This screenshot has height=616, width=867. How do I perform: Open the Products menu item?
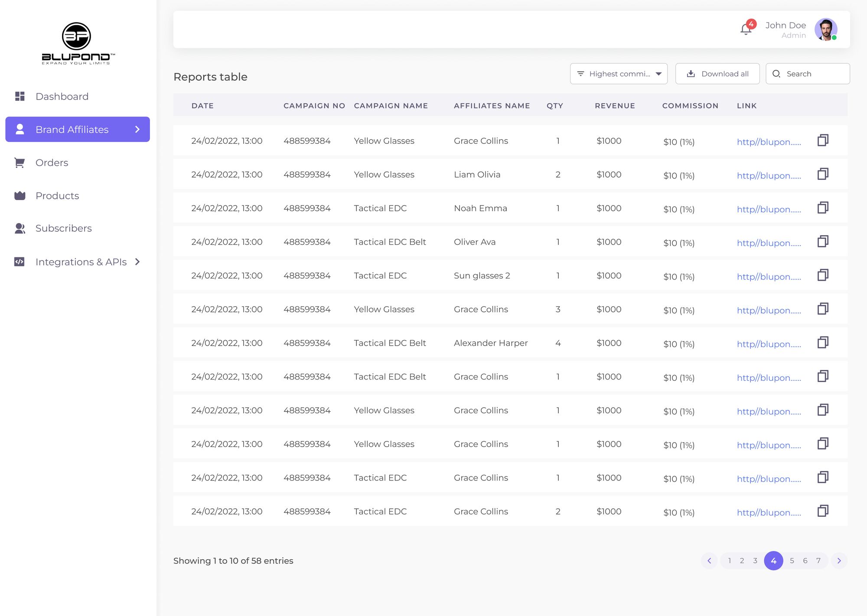[x=57, y=196]
